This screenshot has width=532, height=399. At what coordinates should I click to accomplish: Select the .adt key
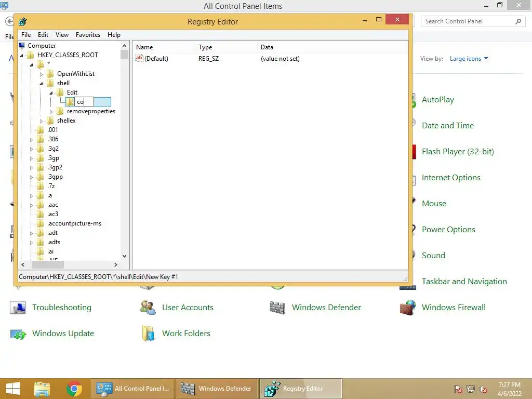pyautogui.click(x=52, y=233)
